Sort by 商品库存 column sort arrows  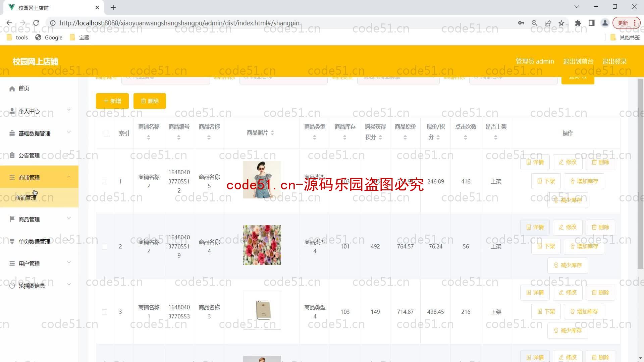345,137
